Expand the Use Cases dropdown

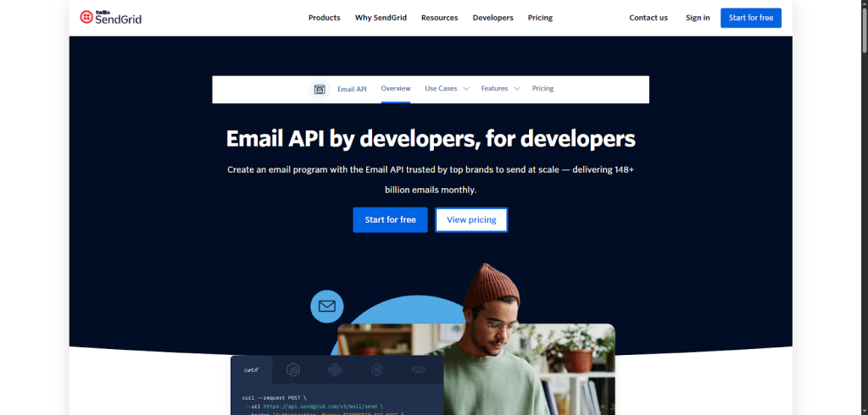[446, 89]
